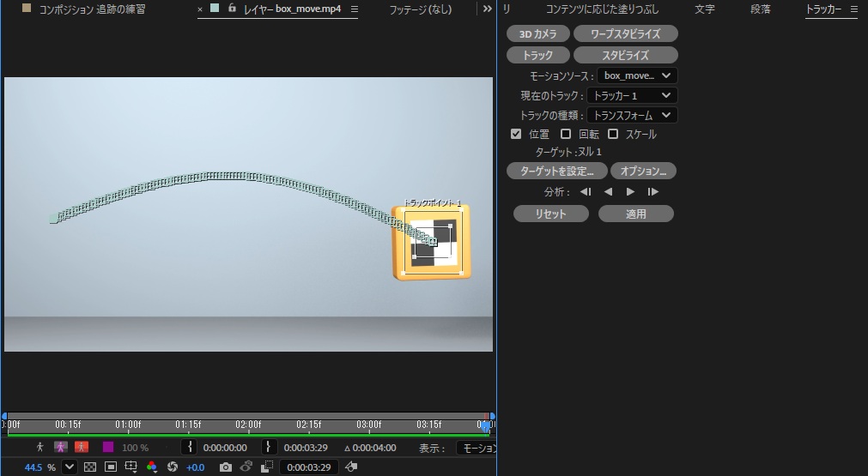Analyze one frame forward

point(653,192)
